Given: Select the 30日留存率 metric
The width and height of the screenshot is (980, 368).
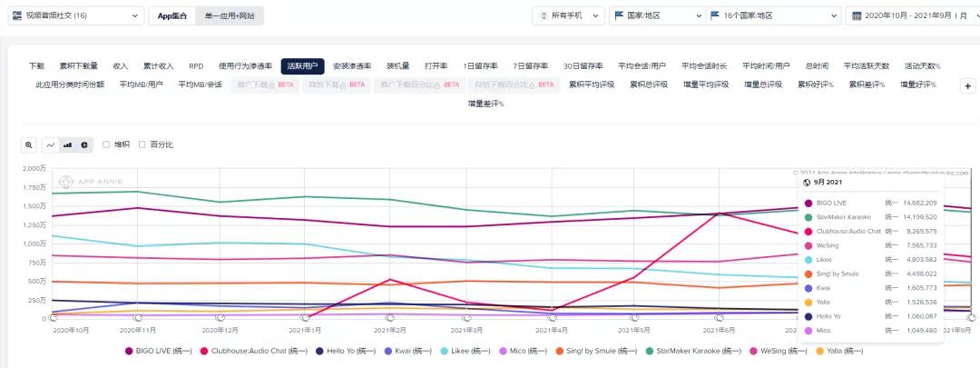Looking at the screenshot, I should click(x=583, y=65).
